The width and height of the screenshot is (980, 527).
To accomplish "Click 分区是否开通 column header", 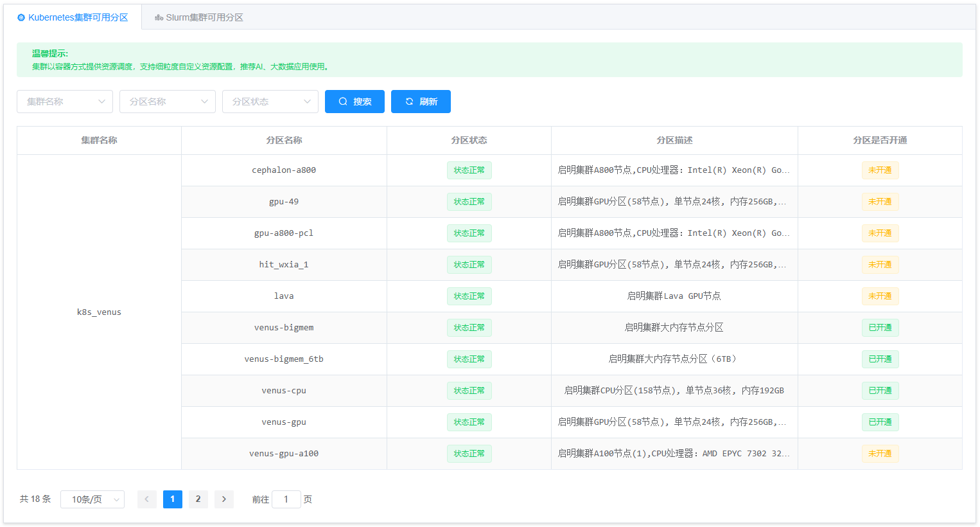I will pos(880,140).
